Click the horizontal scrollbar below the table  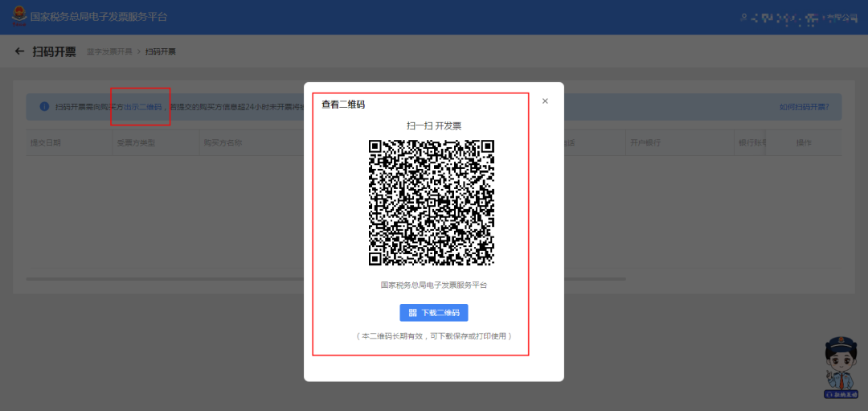pyautogui.click(x=161, y=279)
